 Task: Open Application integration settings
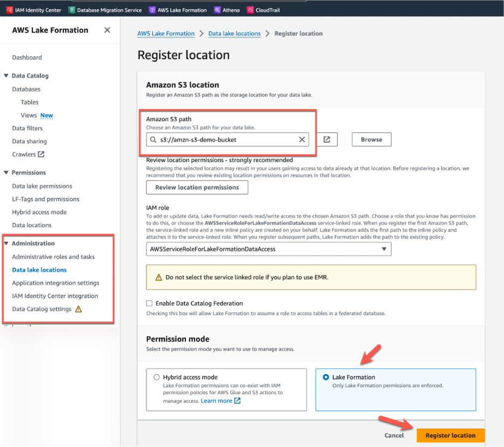(x=55, y=283)
